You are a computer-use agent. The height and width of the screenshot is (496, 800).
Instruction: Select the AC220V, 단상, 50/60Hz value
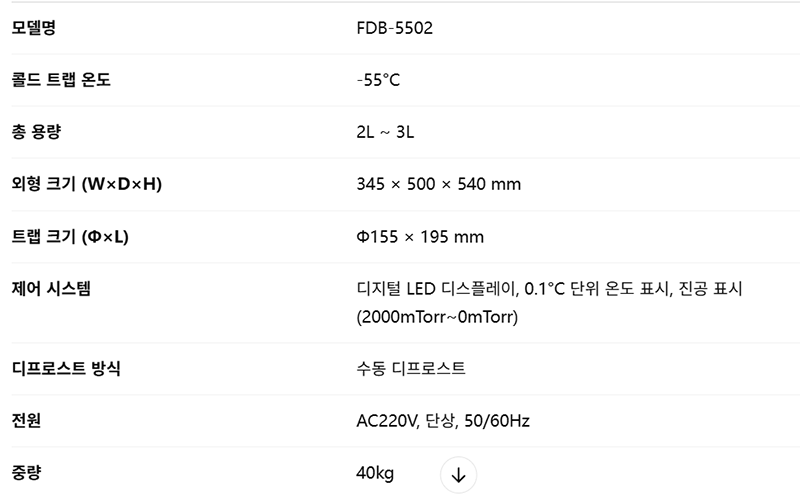click(x=443, y=420)
